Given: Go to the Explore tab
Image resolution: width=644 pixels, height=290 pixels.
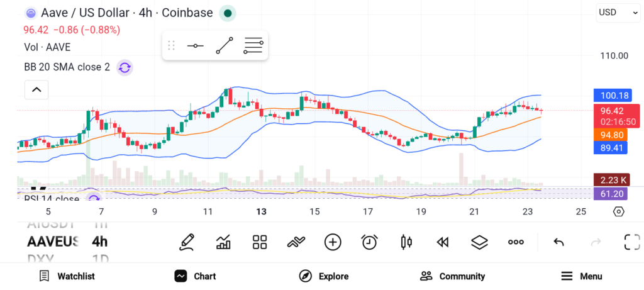Looking at the screenshot, I should pyautogui.click(x=324, y=276).
